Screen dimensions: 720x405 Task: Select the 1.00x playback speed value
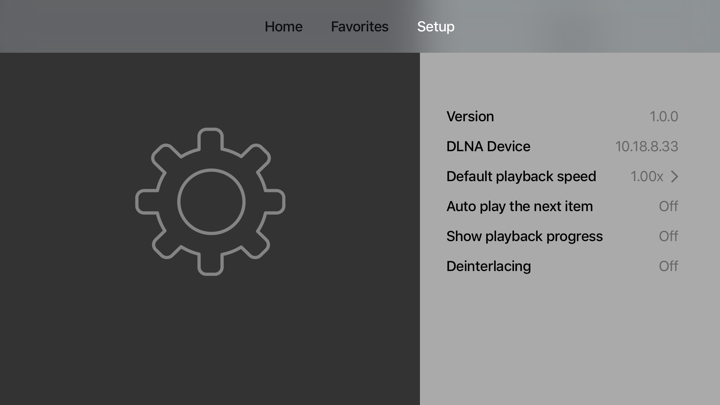647,176
